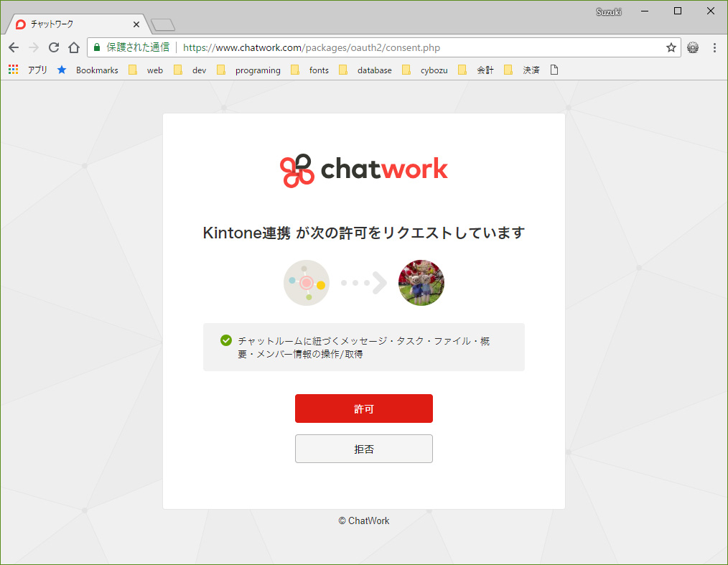The image size is (728, 565).
Task: Open the 決済 bookmarks folder
Action: coord(522,70)
